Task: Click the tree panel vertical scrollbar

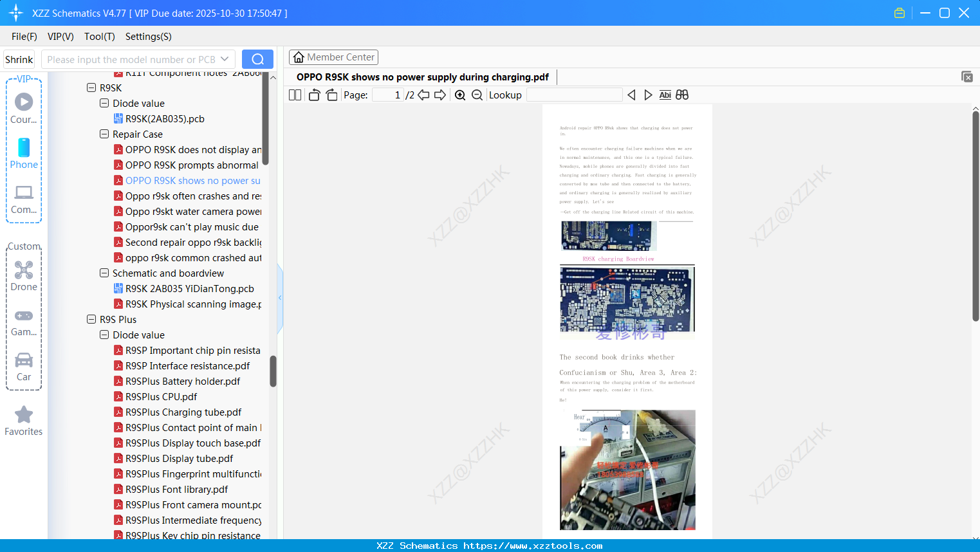Action: click(265, 119)
